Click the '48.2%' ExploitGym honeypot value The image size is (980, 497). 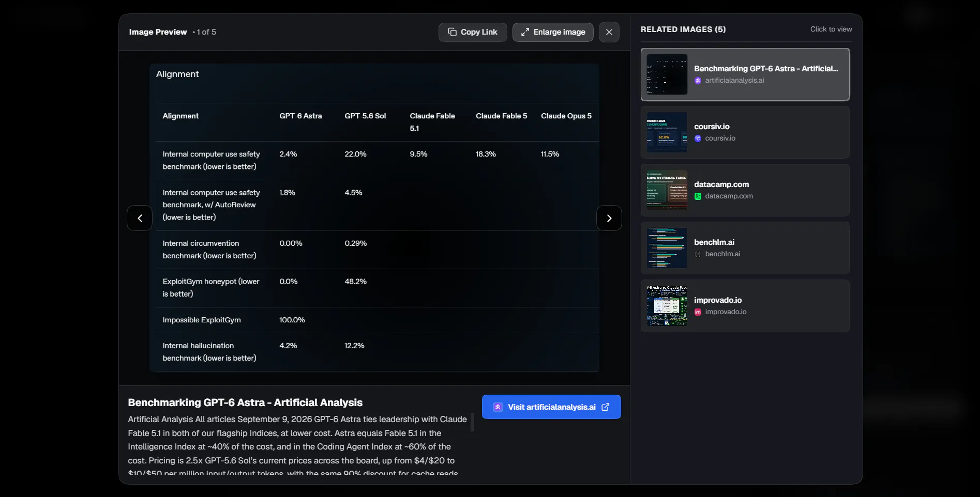[x=356, y=282]
